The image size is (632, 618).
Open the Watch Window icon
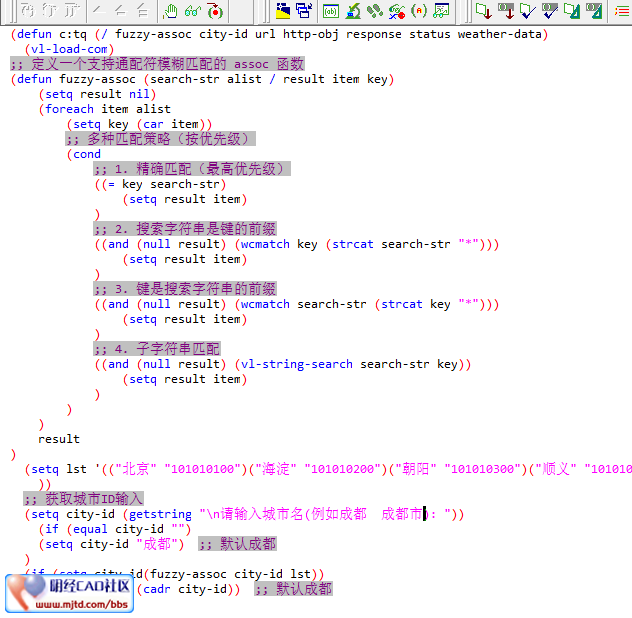tap(441, 11)
